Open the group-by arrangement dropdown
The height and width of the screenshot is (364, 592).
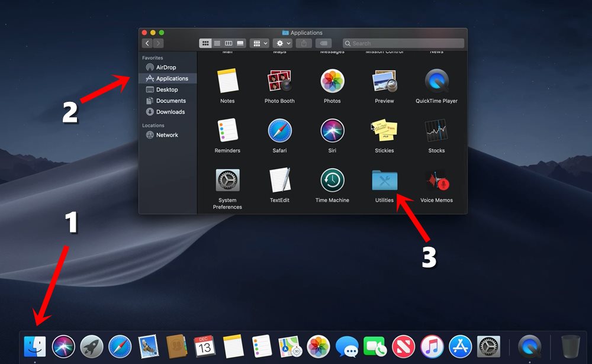point(259,43)
